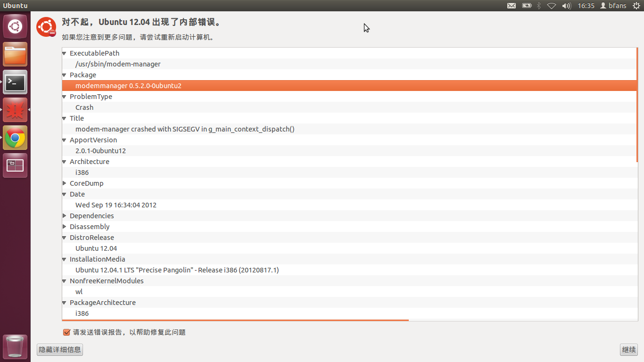644x362 pixels.
Task: Select the i386 value under PackageArchitecture
Action: (349, 313)
